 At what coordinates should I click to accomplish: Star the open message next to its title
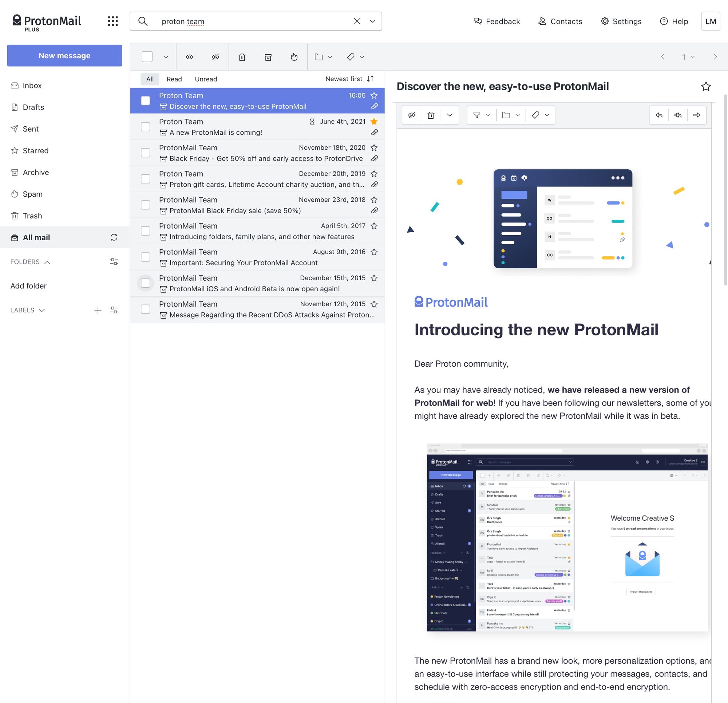tap(706, 87)
